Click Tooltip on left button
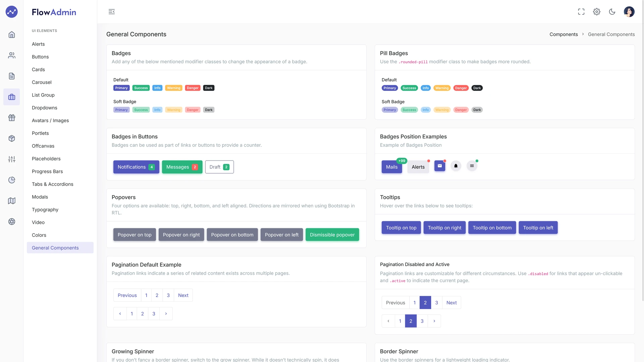 point(538,228)
